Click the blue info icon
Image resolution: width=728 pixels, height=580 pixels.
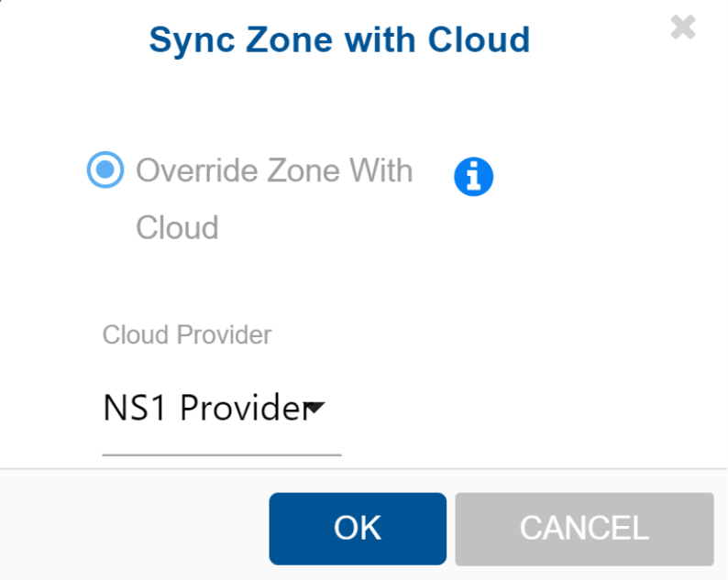click(473, 176)
